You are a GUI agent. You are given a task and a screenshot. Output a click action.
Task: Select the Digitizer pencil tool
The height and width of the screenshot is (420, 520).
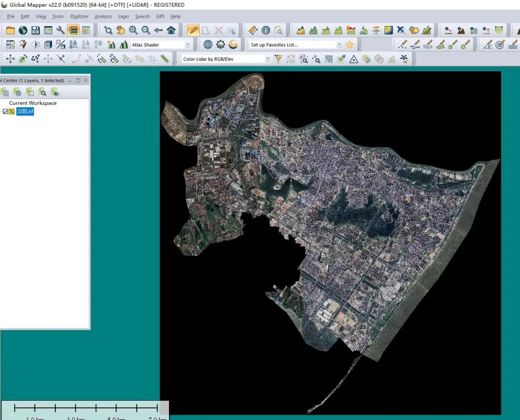tap(194, 30)
